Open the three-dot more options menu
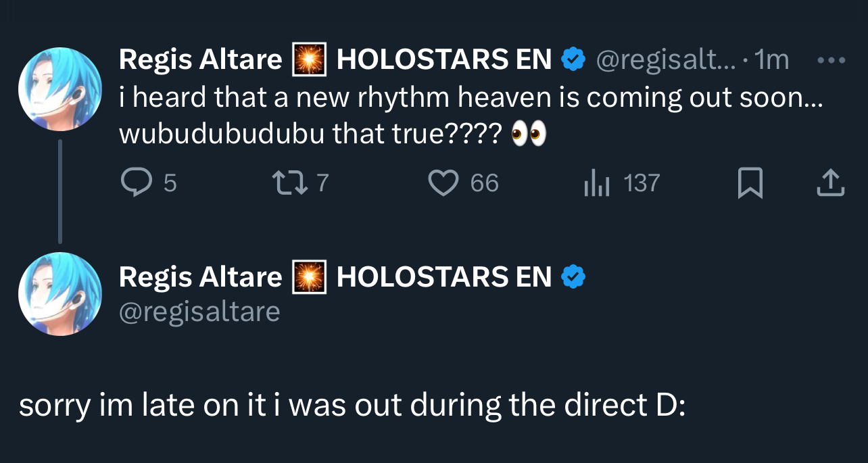The height and width of the screenshot is (463, 868). tap(831, 60)
